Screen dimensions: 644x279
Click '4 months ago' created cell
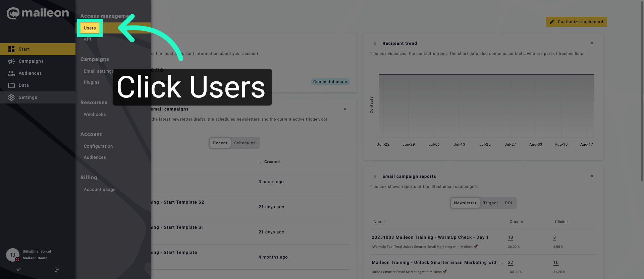[273, 257]
